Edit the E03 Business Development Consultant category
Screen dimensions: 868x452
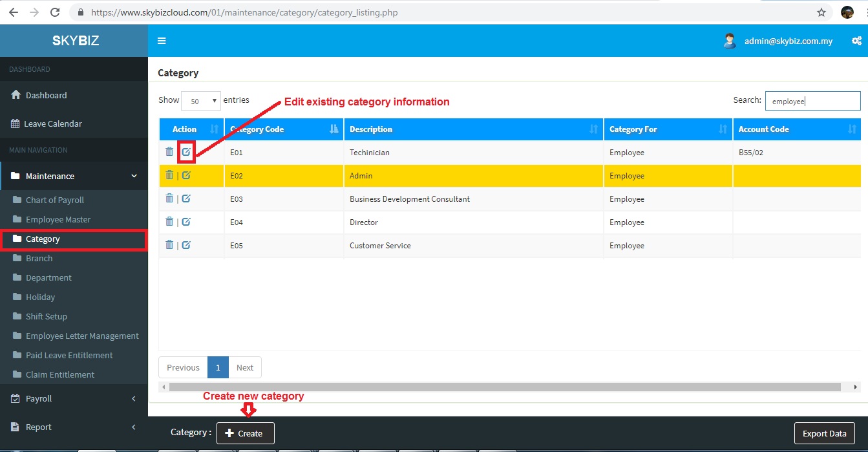point(186,199)
